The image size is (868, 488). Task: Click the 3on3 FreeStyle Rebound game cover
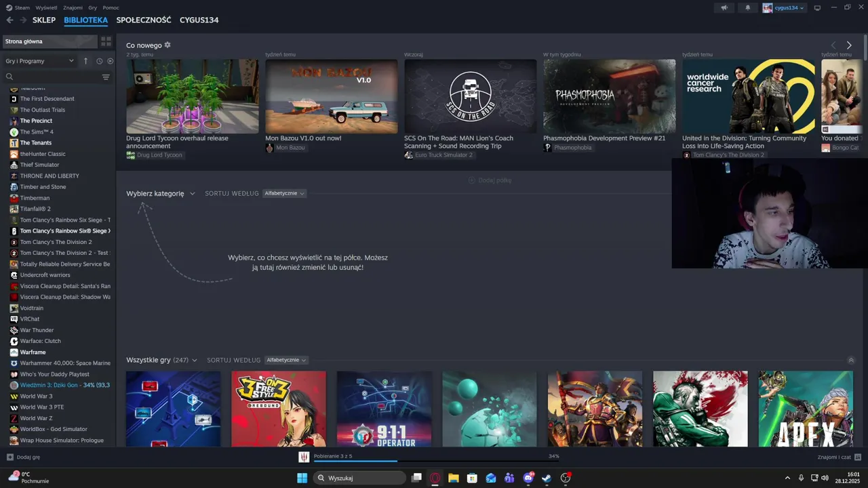click(x=279, y=409)
